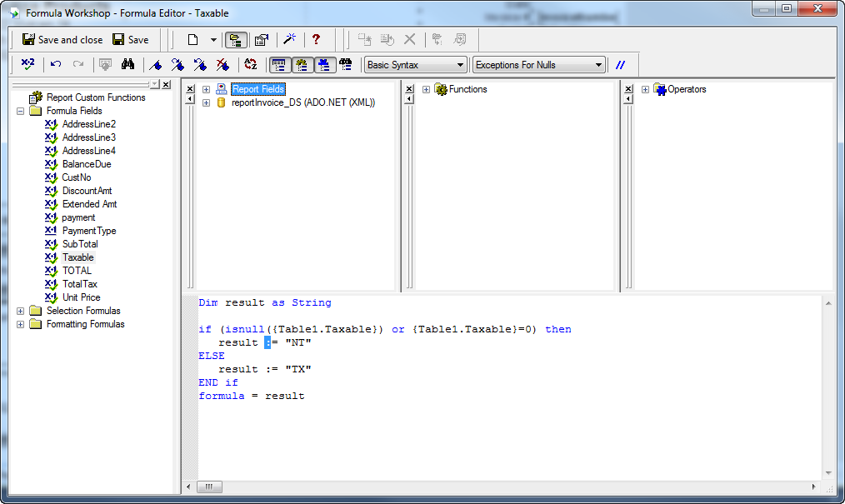The width and height of the screenshot is (845, 504).
Task: Open Help with the red question mark
Action: 316,39
